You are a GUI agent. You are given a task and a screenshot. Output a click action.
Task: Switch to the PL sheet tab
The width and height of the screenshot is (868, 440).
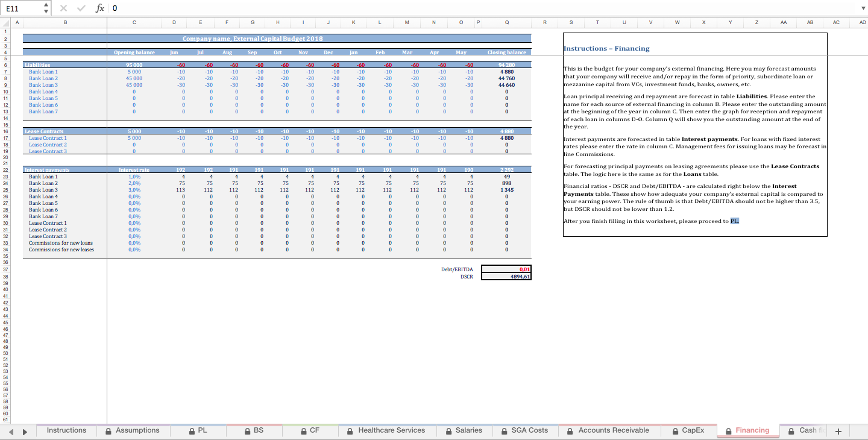click(197, 430)
